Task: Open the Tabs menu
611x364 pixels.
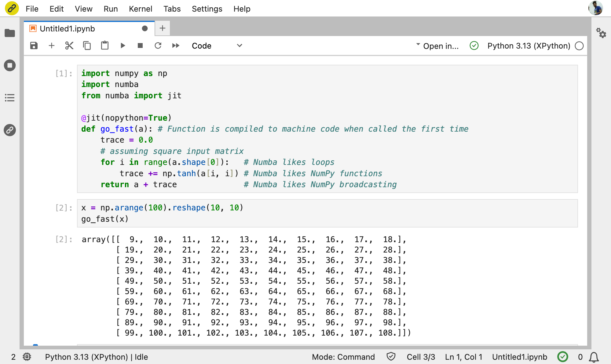Action: [x=172, y=9]
